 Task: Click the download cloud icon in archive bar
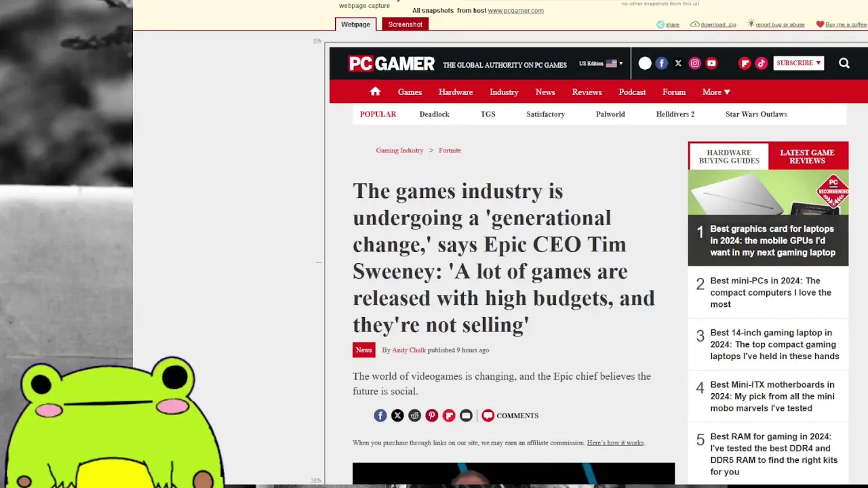[694, 24]
